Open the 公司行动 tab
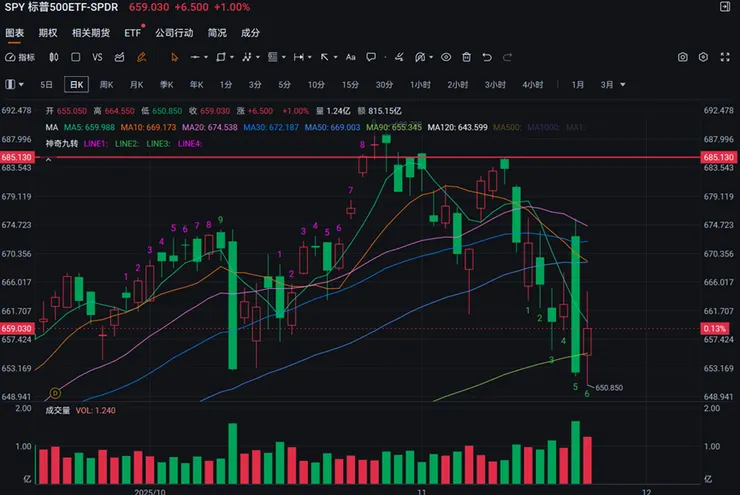 174,33
